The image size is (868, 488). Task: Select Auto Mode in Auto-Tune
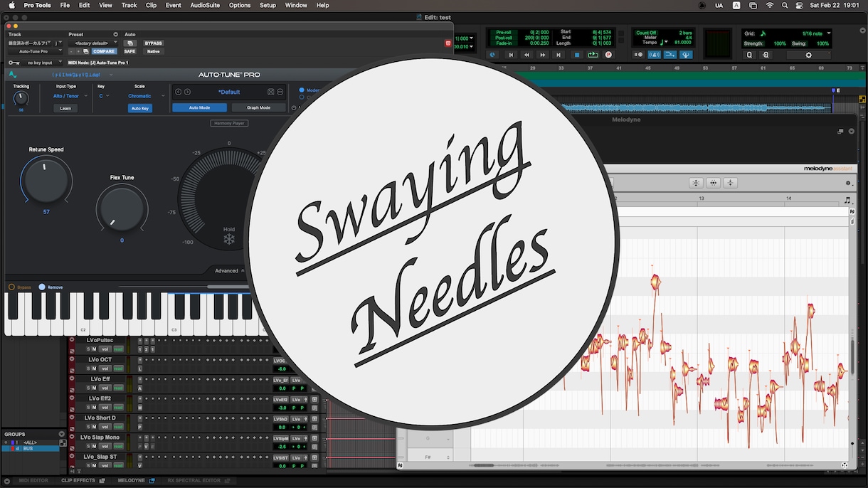click(199, 108)
